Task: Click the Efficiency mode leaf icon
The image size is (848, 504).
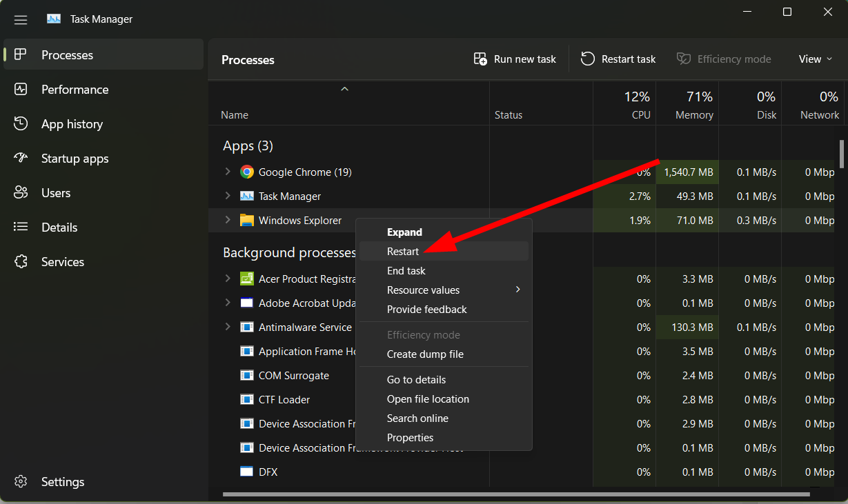Action: (x=683, y=59)
